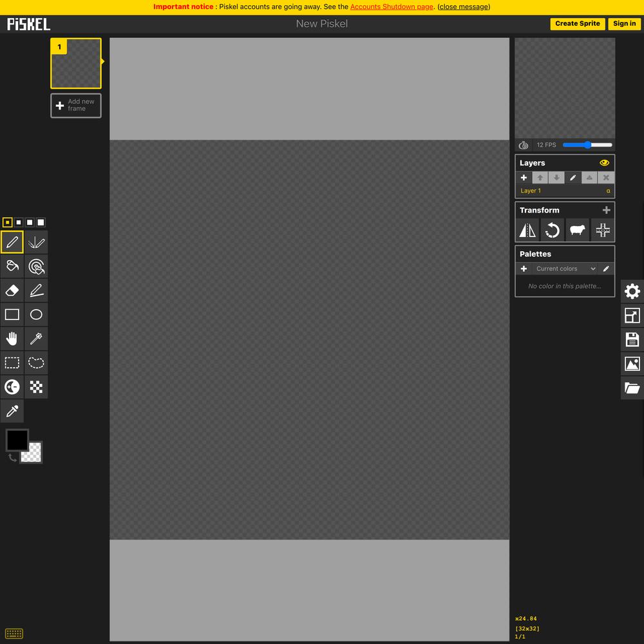This screenshot has height=644, width=644.
Task: Click the Sign in button
Action: coord(624,24)
